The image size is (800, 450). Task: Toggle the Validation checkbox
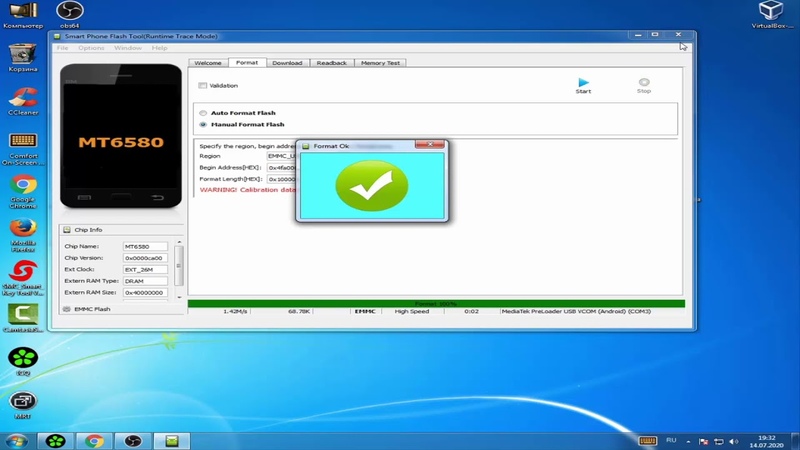(x=203, y=86)
